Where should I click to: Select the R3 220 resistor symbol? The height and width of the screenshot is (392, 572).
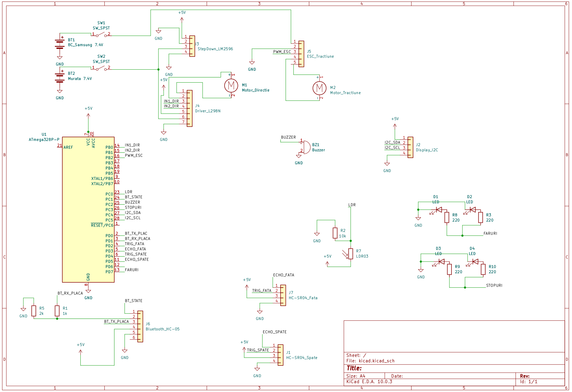point(481,218)
